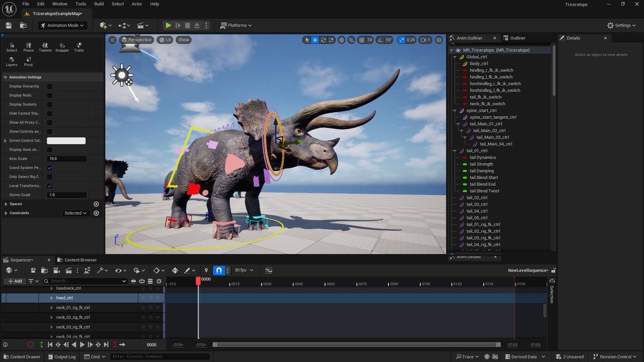Enable Display Nulls checkbox
Image resolution: width=644 pixels, height=362 pixels.
click(50, 95)
